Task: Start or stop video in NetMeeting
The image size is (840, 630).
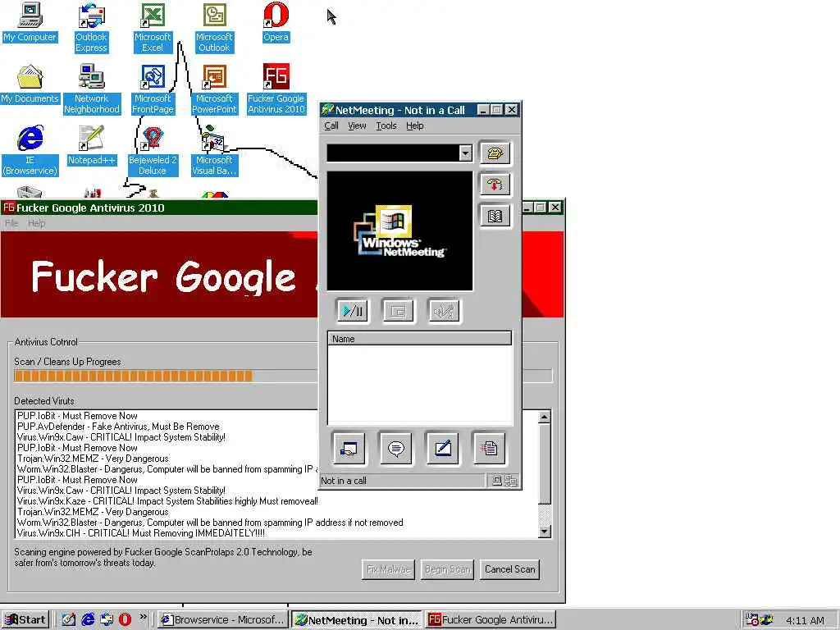Action: [353, 311]
